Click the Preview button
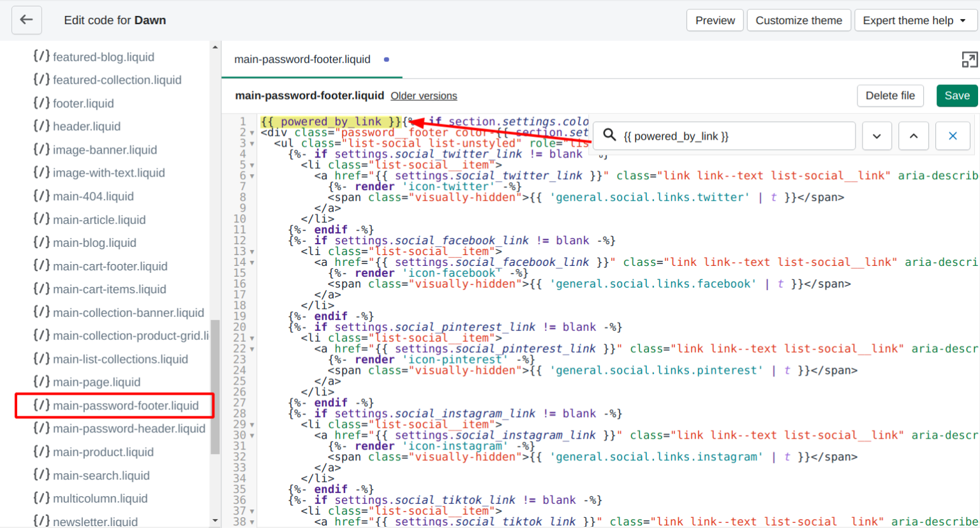Image resolution: width=980 pixels, height=528 pixels. click(x=715, y=20)
